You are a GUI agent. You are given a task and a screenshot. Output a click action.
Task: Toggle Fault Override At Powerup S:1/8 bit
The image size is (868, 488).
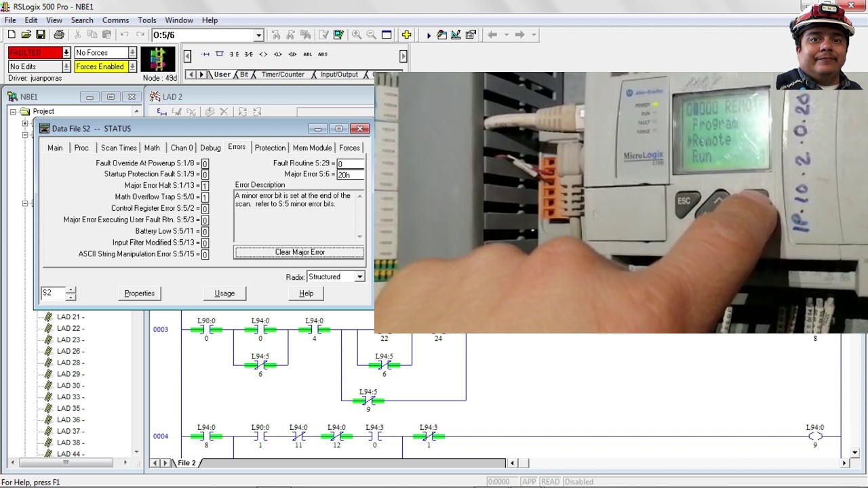pos(205,164)
